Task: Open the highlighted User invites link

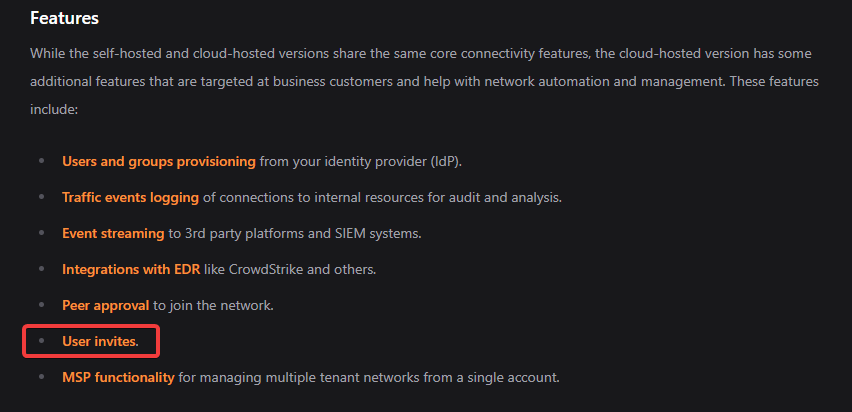Action: [x=100, y=341]
